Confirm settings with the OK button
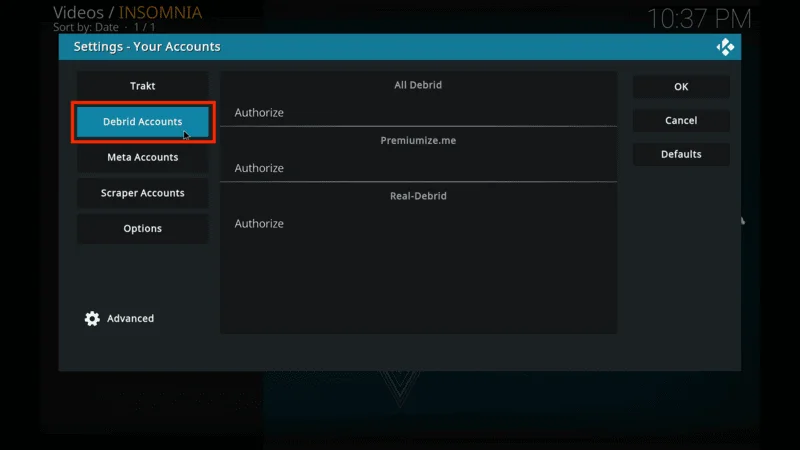Screen dimensions: 800x450 pyautogui.click(x=681, y=87)
